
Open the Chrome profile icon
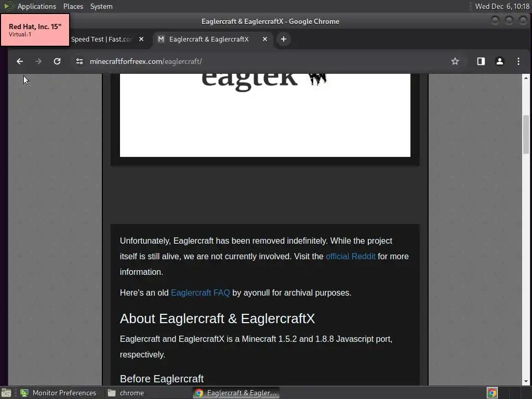(499, 61)
